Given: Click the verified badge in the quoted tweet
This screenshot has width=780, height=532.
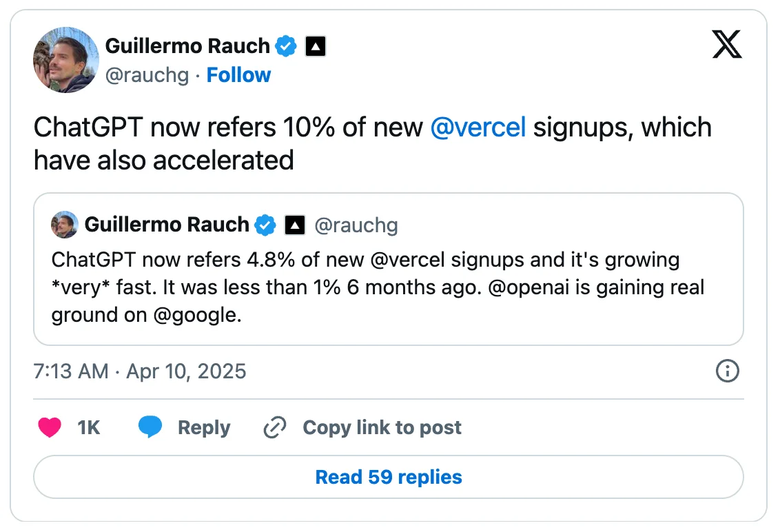Looking at the screenshot, I should (x=265, y=225).
